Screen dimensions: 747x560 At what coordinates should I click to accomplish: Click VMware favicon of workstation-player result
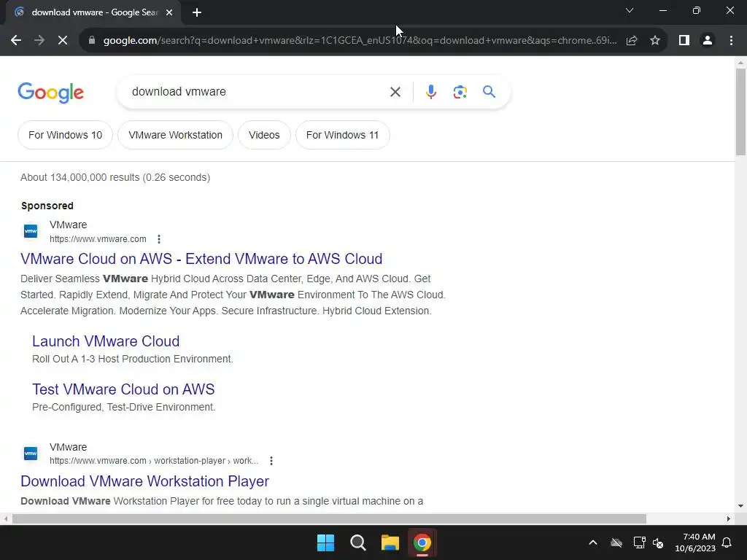click(x=31, y=454)
